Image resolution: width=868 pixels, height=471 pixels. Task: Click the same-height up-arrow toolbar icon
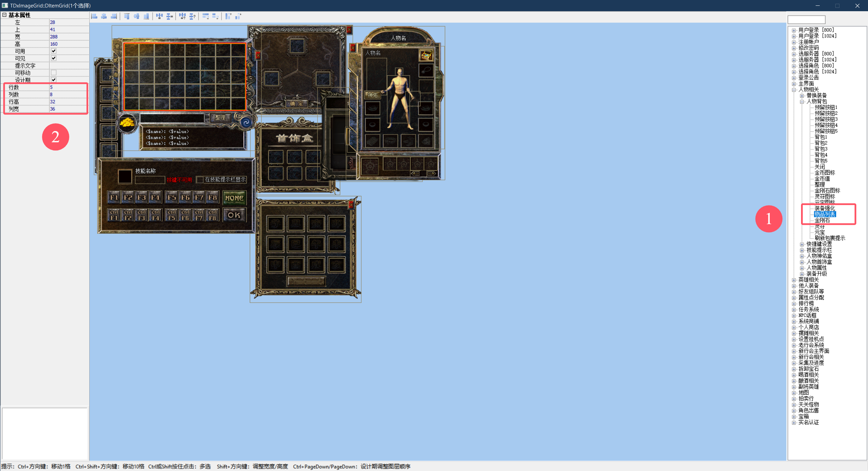coord(228,16)
